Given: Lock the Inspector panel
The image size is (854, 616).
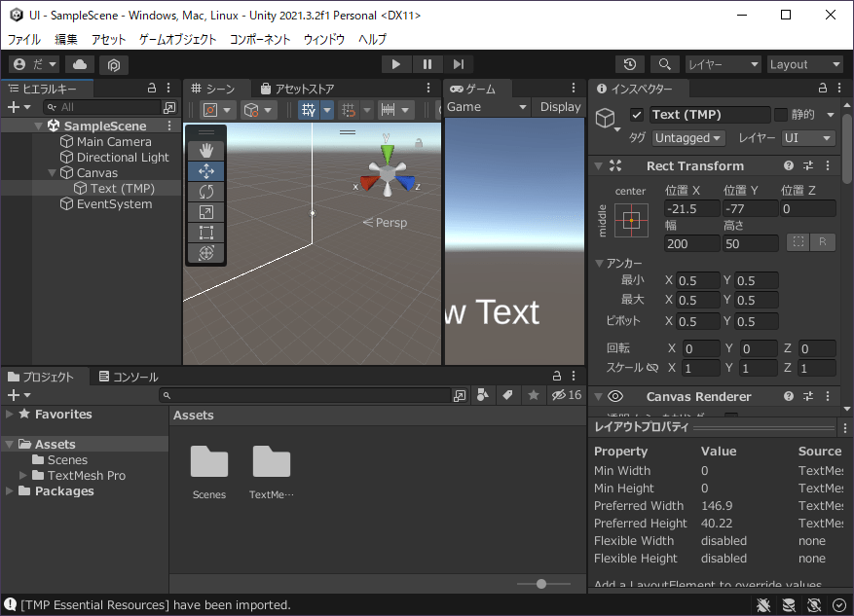Looking at the screenshot, I should [823, 89].
